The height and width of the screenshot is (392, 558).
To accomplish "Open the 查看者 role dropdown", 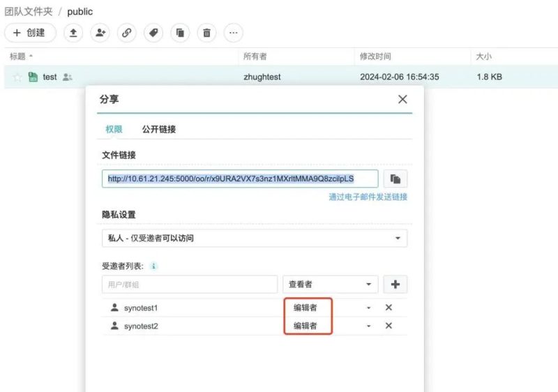I will click(330, 284).
